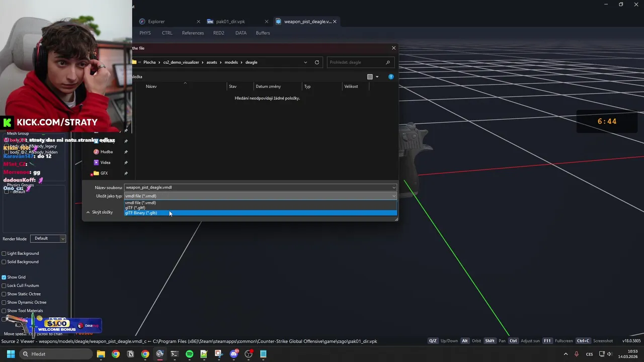Open File Explorer from the taskbar
The height and width of the screenshot is (362, 644).
pos(101,354)
